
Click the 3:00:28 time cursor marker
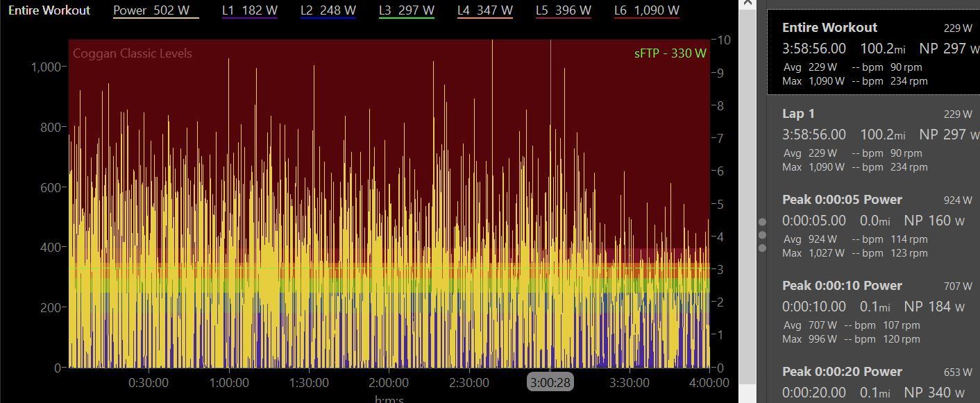[550, 382]
